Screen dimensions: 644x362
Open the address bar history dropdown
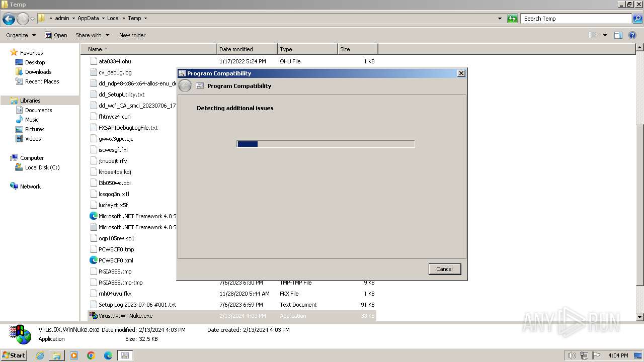pyautogui.click(x=500, y=19)
